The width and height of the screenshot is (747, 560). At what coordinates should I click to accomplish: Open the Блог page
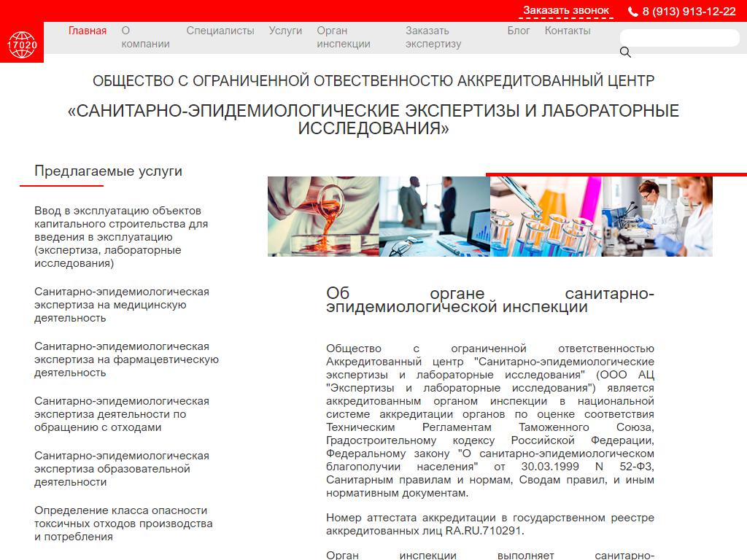pos(519,31)
